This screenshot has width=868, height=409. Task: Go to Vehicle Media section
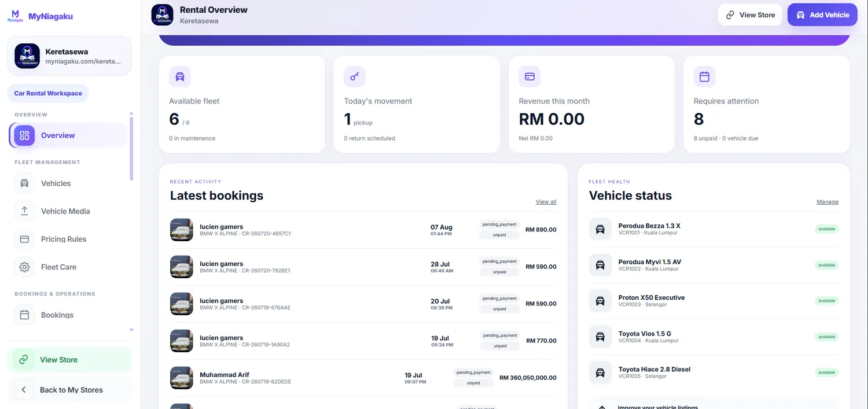click(x=68, y=211)
